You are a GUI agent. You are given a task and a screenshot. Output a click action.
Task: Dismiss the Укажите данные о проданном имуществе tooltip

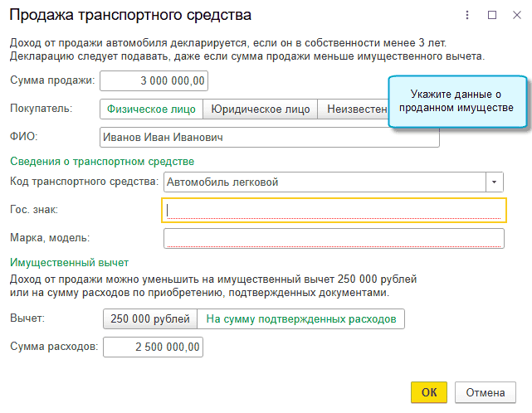(457, 101)
